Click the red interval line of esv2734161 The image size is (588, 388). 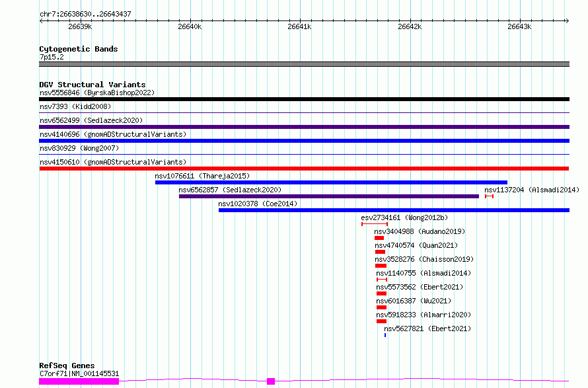[375, 224]
